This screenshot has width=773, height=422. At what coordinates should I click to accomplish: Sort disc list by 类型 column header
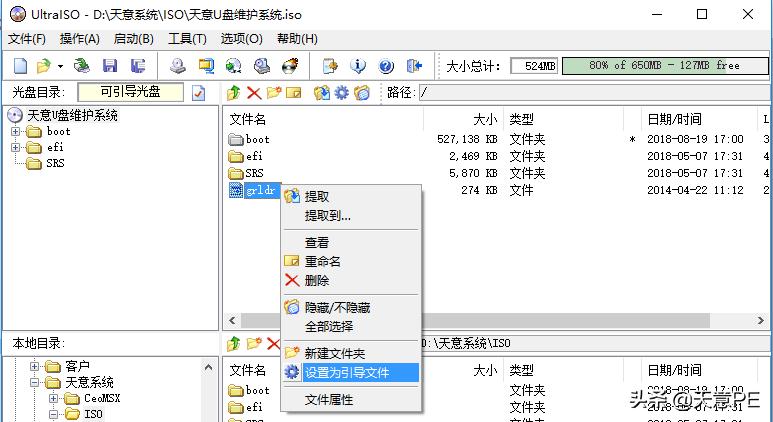click(x=563, y=119)
